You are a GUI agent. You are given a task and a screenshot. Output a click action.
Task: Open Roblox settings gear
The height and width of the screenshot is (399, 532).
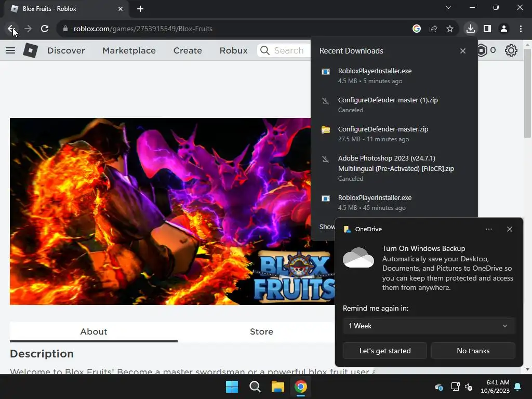(511, 50)
